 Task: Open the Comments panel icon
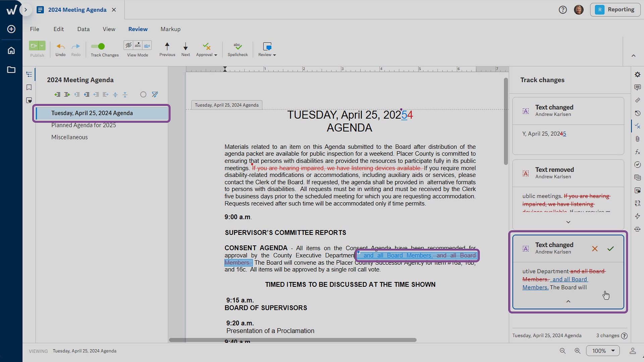pyautogui.click(x=637, y=87)
